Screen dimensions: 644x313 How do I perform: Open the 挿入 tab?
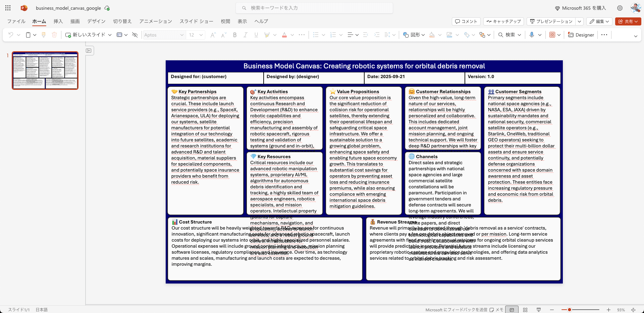(x=58, y=21)
